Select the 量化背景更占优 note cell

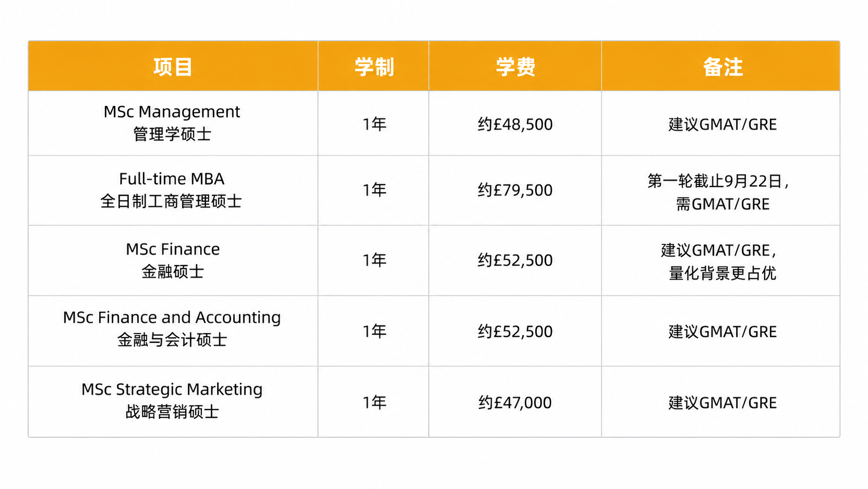(x=721, y=260)
